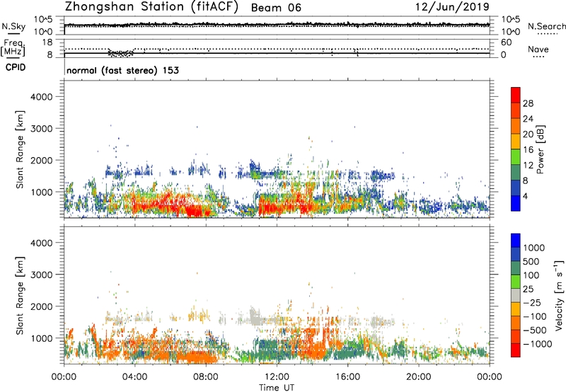566x392 pixels.
Task: Click the '20:00' time tick label
Action: (418, 377)
